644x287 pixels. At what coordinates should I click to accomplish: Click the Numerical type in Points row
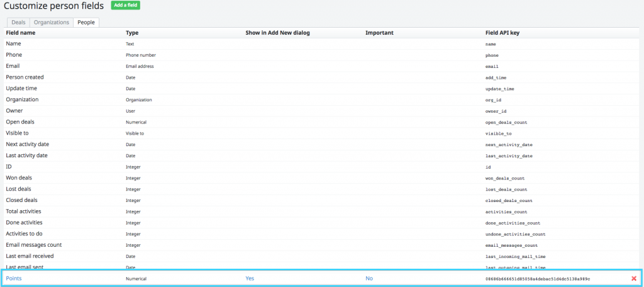(136, 278)
